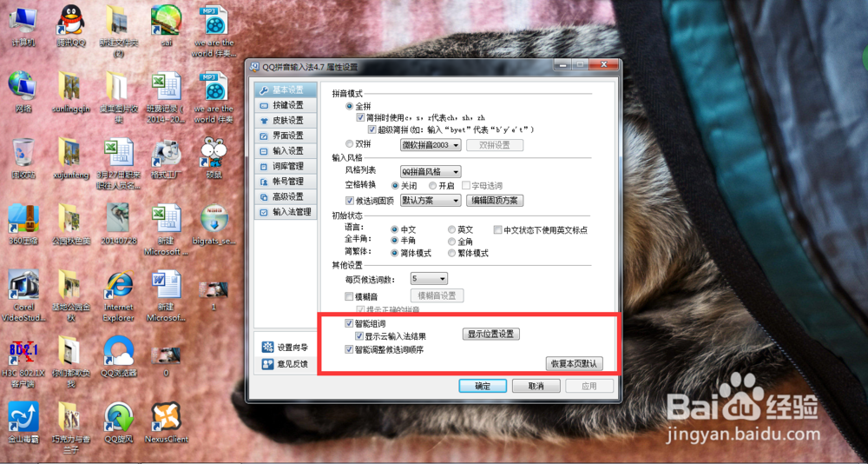Image resolution: width=868 pixels, height=464 pixels.
Task: Open the 计算机 desktop icon
Action: click(x=23, y=26)
